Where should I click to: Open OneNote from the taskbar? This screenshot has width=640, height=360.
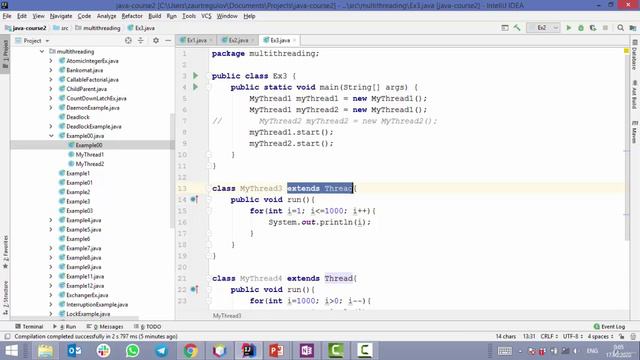306,351
